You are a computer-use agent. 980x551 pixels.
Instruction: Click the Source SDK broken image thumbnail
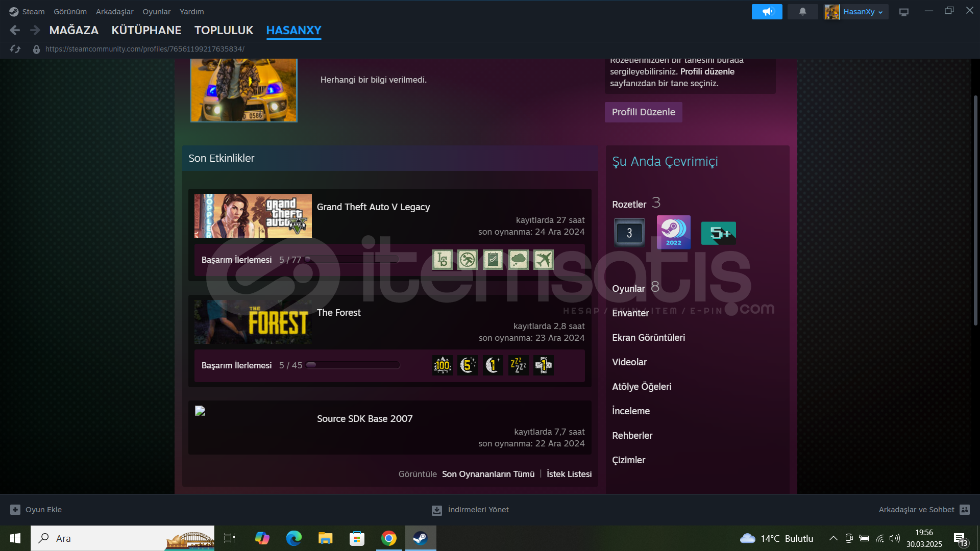click(x=200, y=411)
